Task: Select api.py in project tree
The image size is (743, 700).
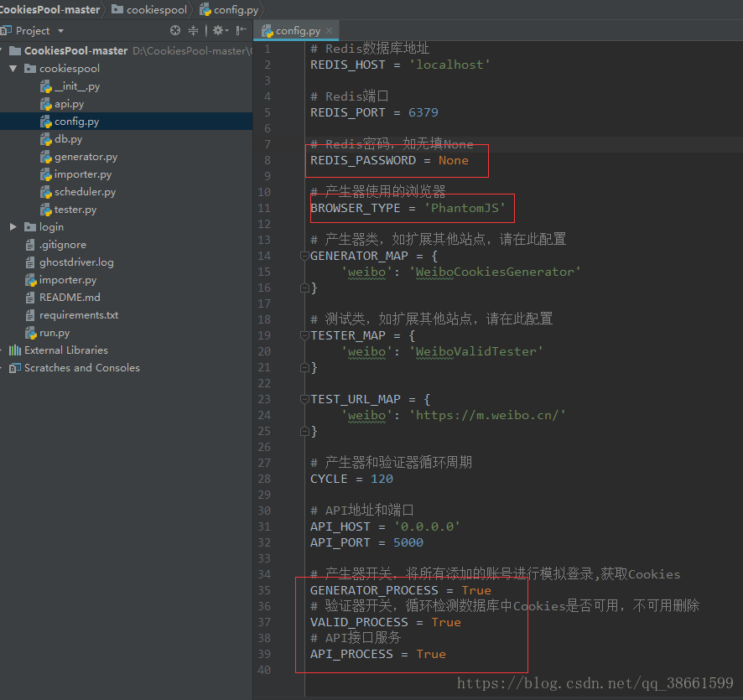Action: click(69, 104)
